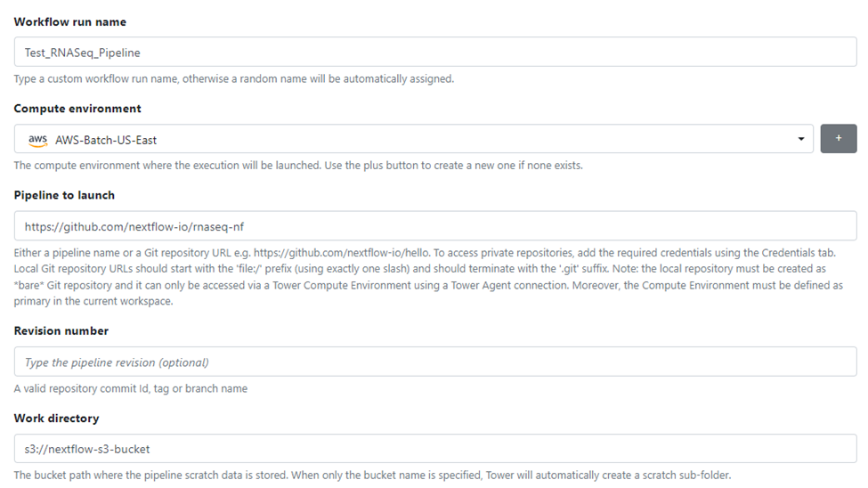Click the 'Revision number' label

point(61,330)
